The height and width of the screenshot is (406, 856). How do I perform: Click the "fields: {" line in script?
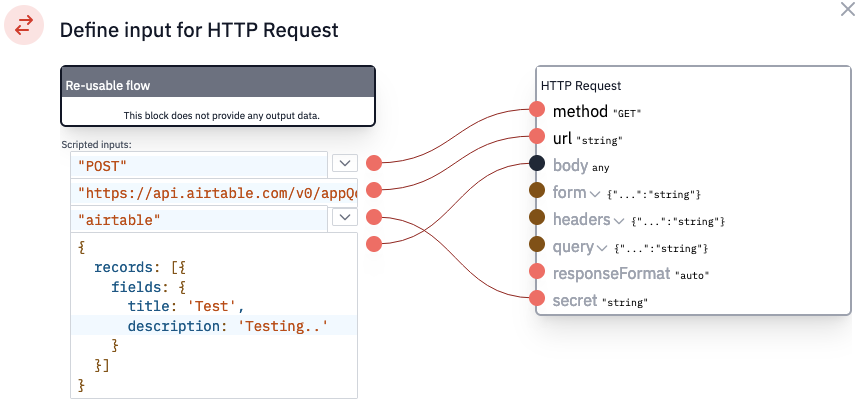(149, 287)
